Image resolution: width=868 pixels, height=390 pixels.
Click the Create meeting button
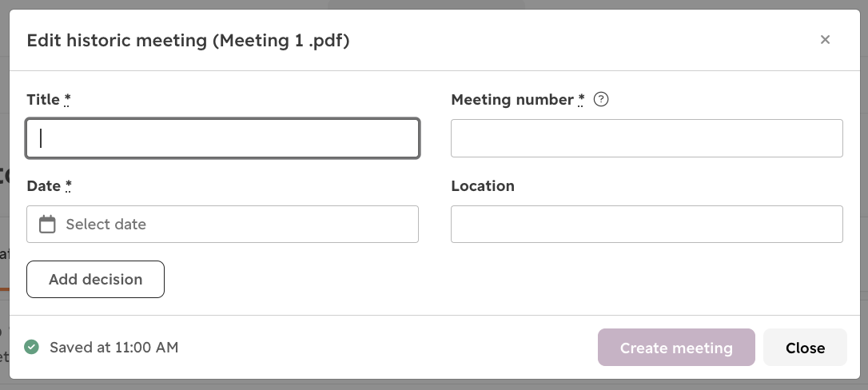[x=676, y=348]
